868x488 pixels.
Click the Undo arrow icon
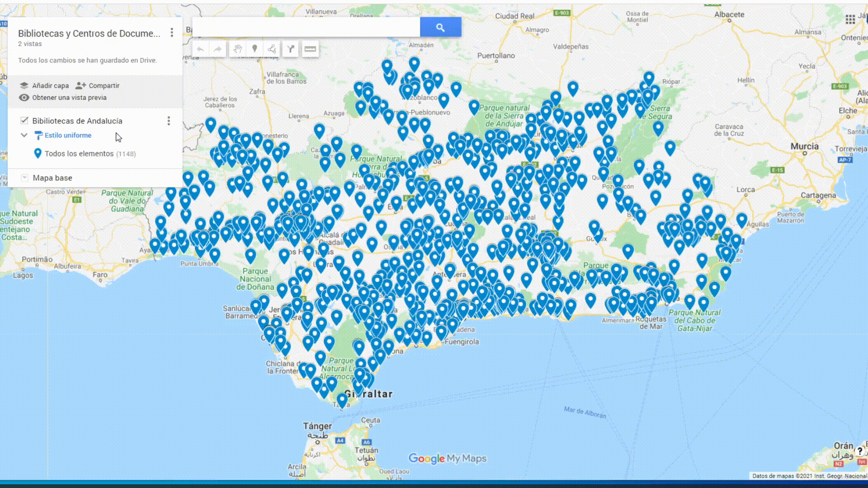[x=200, y=49]
